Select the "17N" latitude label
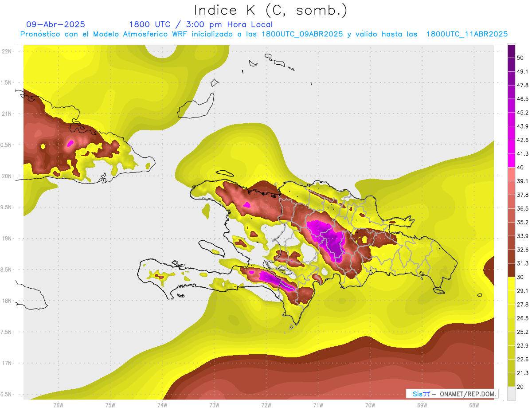This screenshot has width=532, height=411. tap(8, 363)
